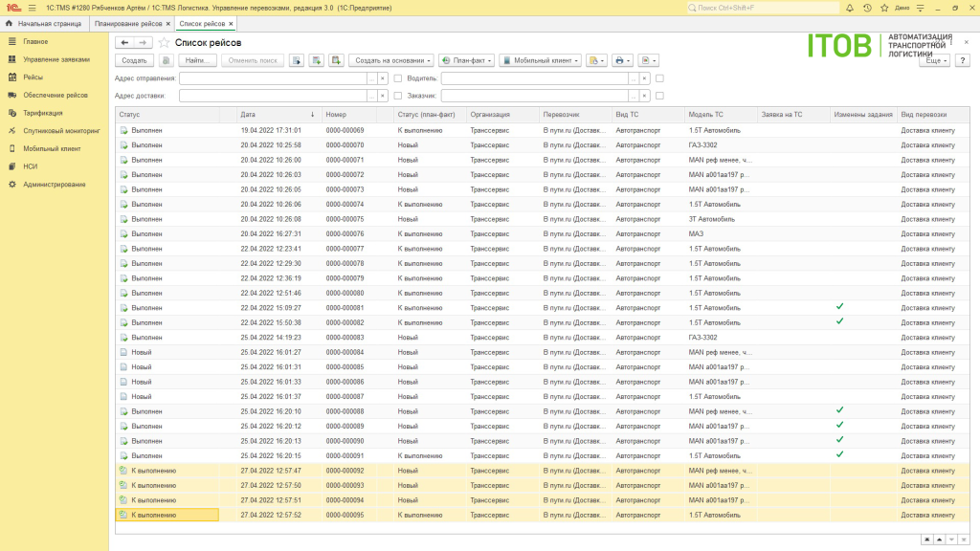The height and width of the screenshot is (551, 980).
Task: Open the main hamburger menu
Action: (32, 8)
